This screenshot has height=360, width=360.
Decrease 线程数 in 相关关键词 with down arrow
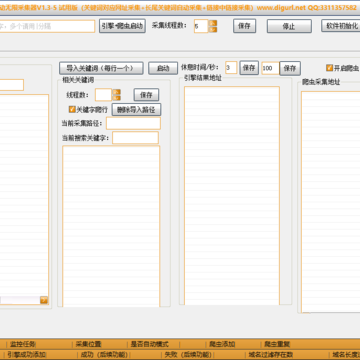[x=117, y=98]
